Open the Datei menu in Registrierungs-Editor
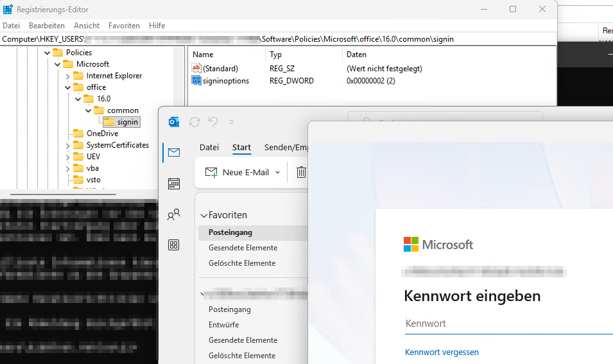This screenshot has height=364, width=613. [x=11, y=26]
